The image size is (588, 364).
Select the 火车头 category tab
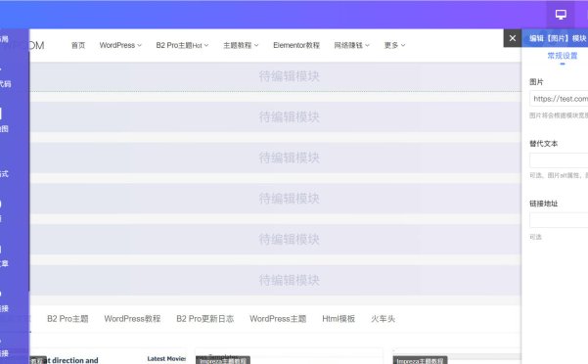[383, 319]
